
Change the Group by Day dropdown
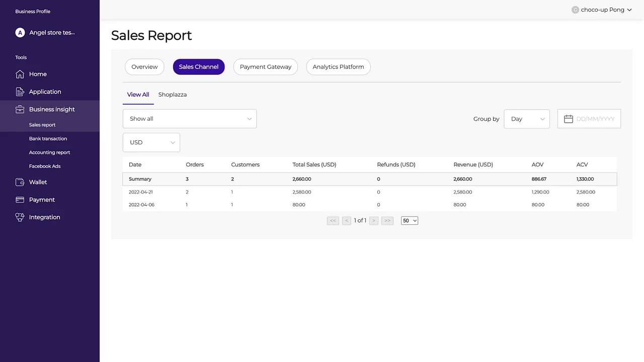526,119
